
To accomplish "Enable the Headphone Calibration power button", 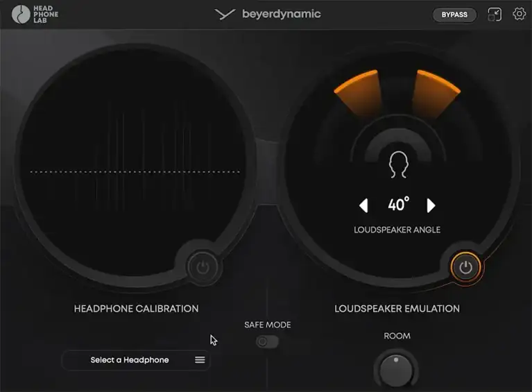I will pos(203,267).
